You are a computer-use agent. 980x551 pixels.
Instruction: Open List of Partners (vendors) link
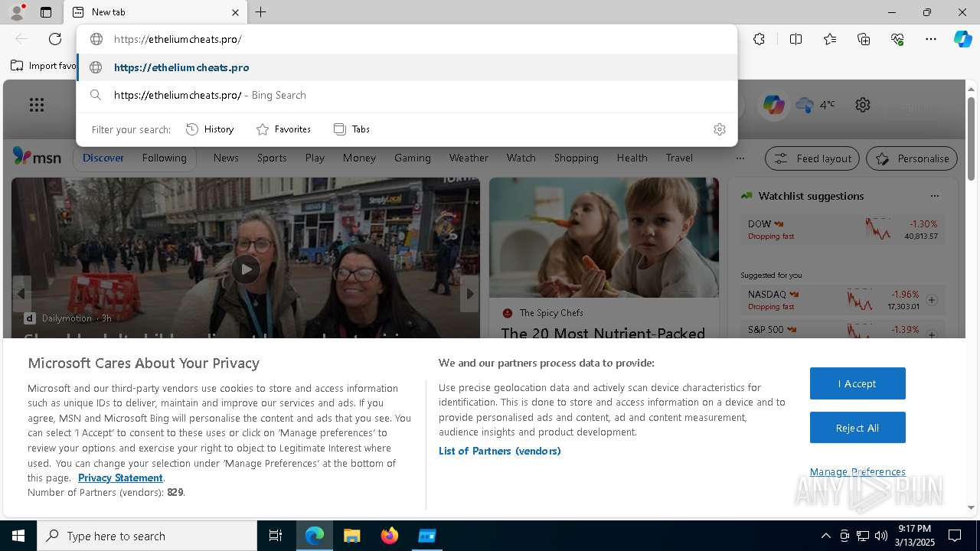tap(499, 451)
